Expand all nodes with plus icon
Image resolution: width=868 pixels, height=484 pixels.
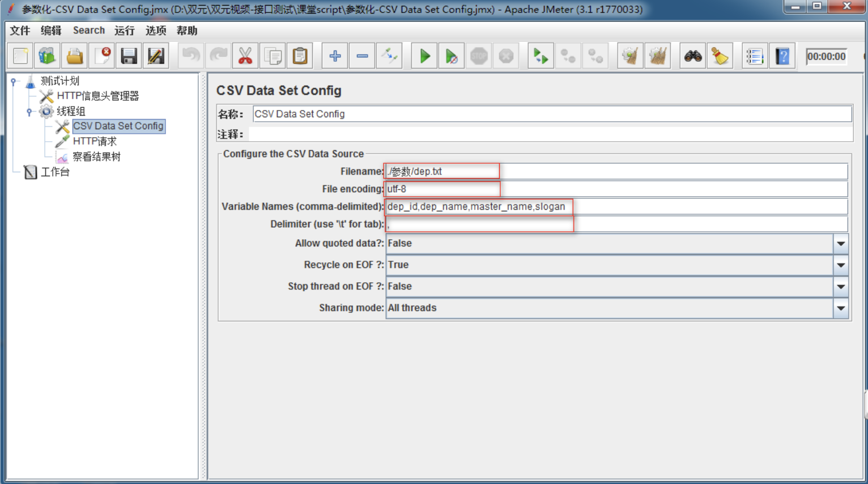click(x=335, y=56)
